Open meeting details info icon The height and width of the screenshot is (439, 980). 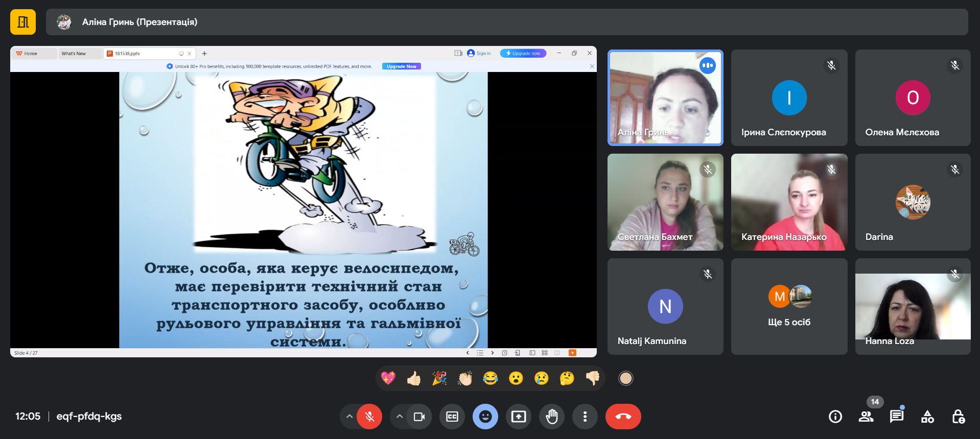835,417
